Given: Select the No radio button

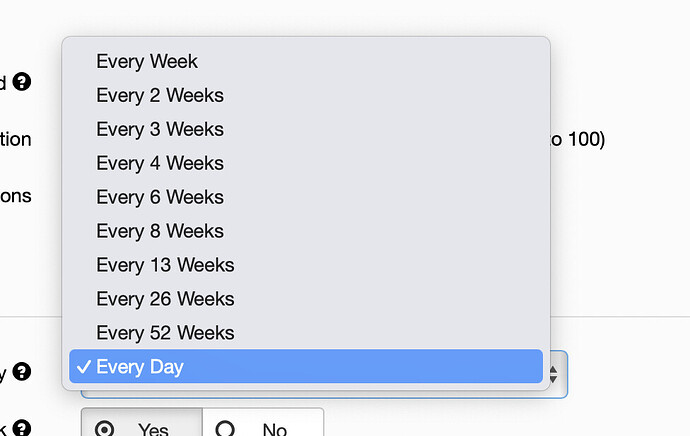Looking at the screenshot, I should [x=225, y=429].
